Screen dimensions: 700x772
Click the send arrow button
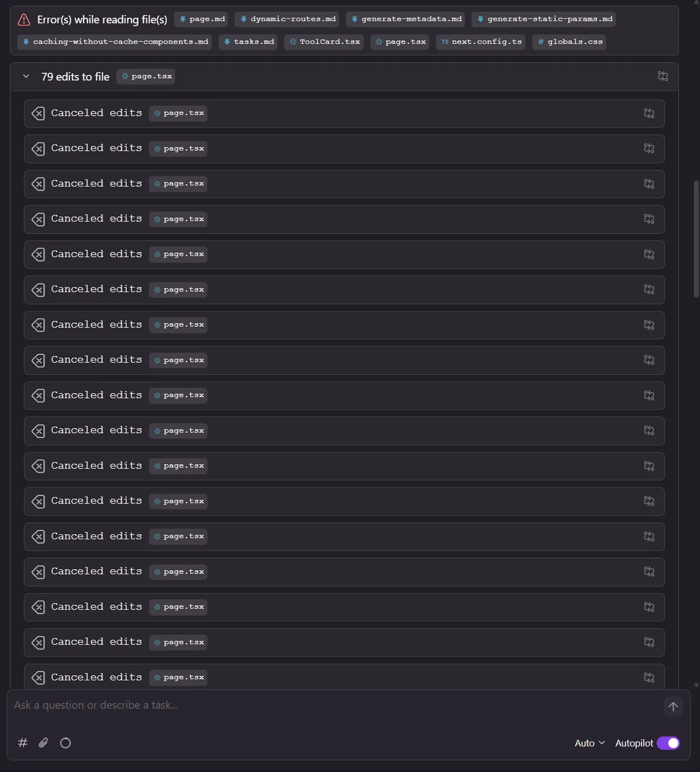pos(673,706)
